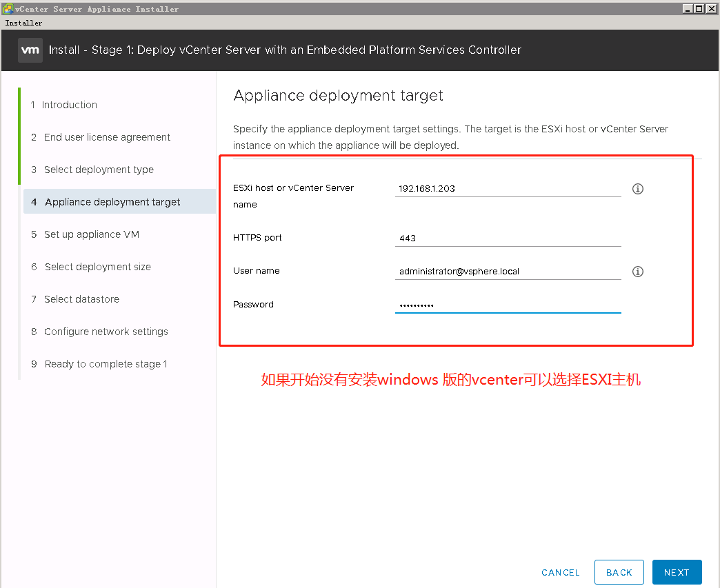Screen dimensions: 720x588
Task: Click the Install - Stage 1 header title
Action: (x=285, y=50)
